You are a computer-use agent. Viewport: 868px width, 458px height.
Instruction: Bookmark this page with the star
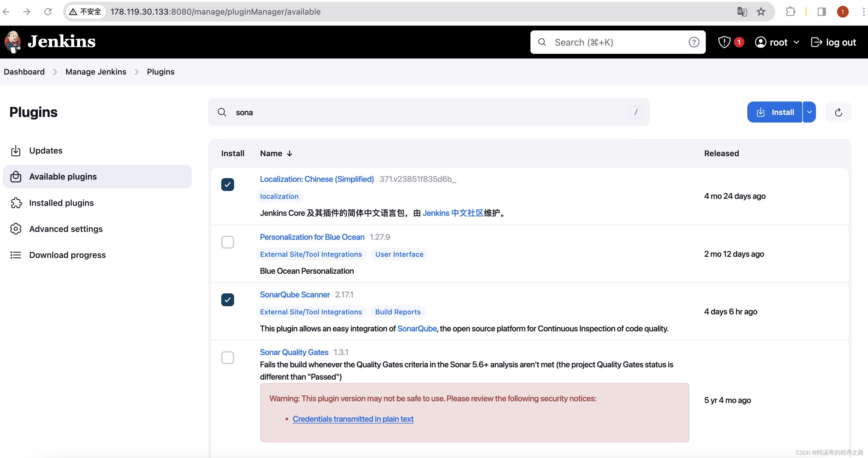click(x=761, y=12)
